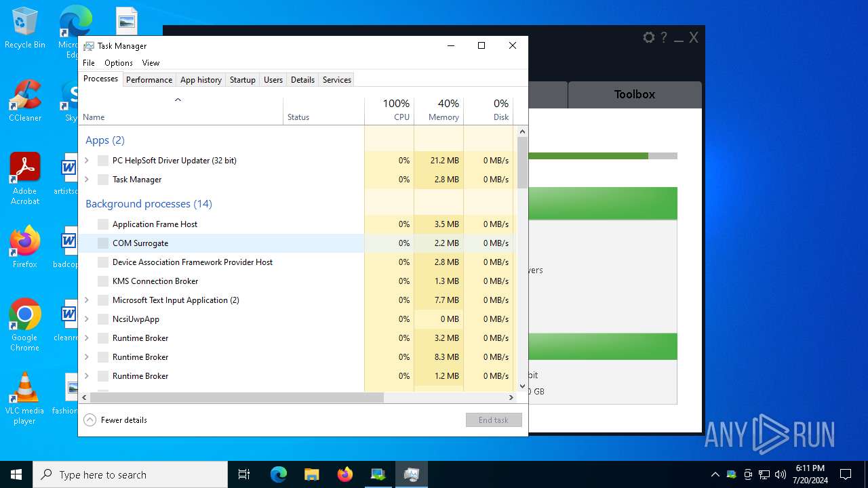Screen dimensions: 868x488
Task: Switch to Firefox on the taskbar
Action: tap(345, 474)
